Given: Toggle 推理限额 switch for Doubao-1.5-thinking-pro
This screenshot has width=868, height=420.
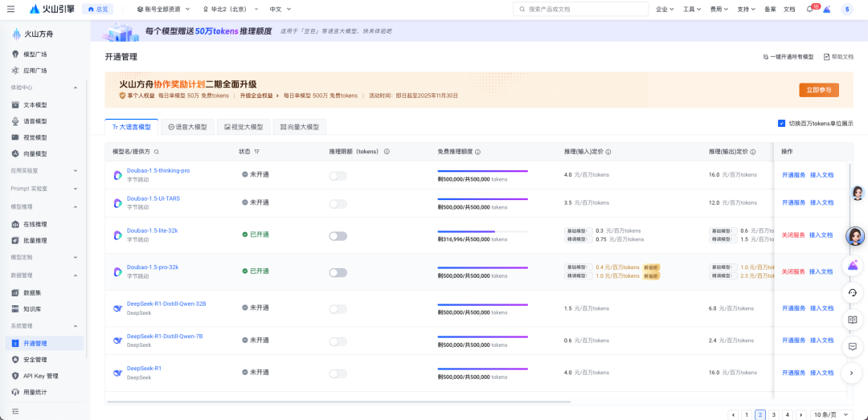Looking at the screenshot, I should (x=338, y=176).
